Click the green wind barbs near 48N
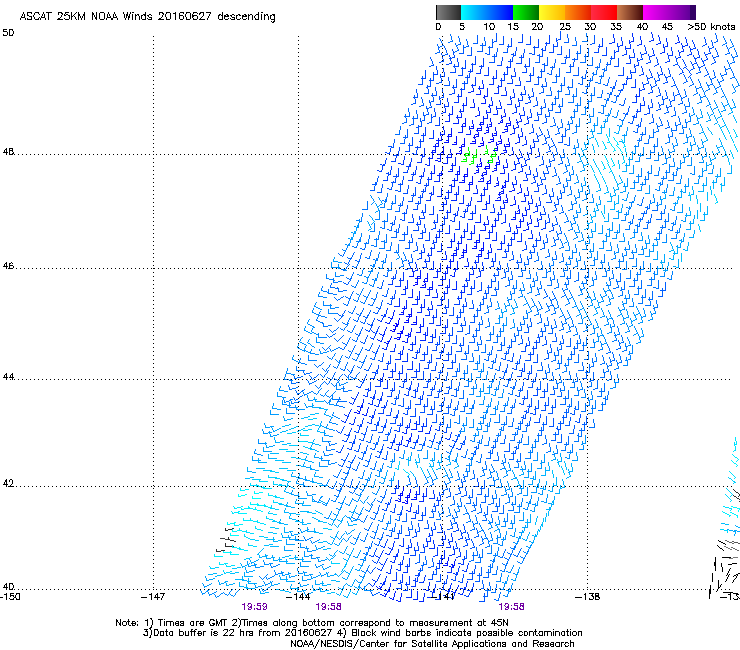Screen dimensions: 740x650 (x=479, y=155)
